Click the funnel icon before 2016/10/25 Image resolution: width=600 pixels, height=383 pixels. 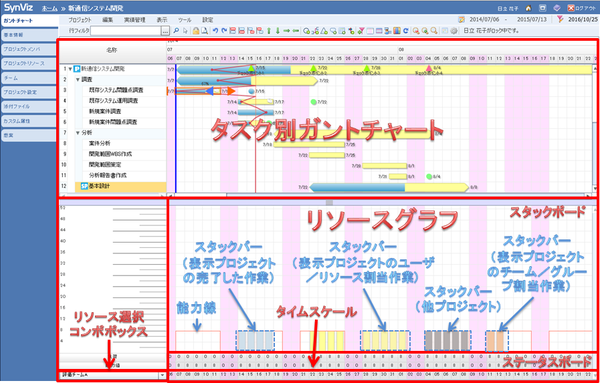[x=561, y=20]
